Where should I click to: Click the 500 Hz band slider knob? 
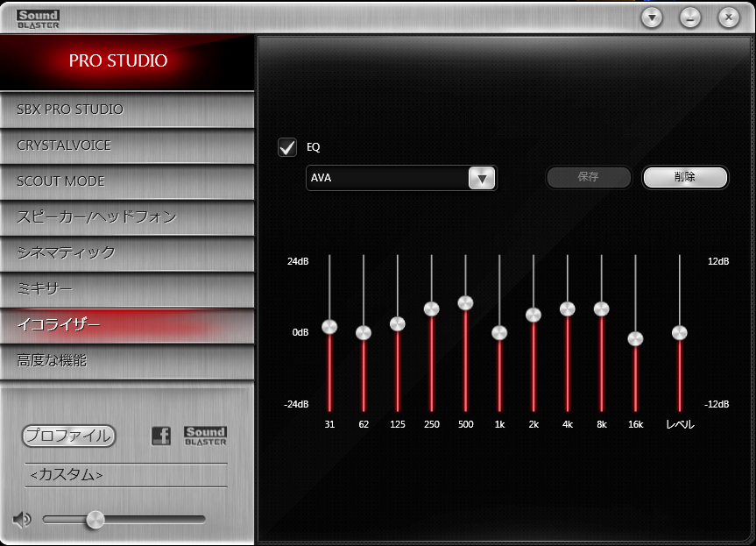click(x=465, y=303)
